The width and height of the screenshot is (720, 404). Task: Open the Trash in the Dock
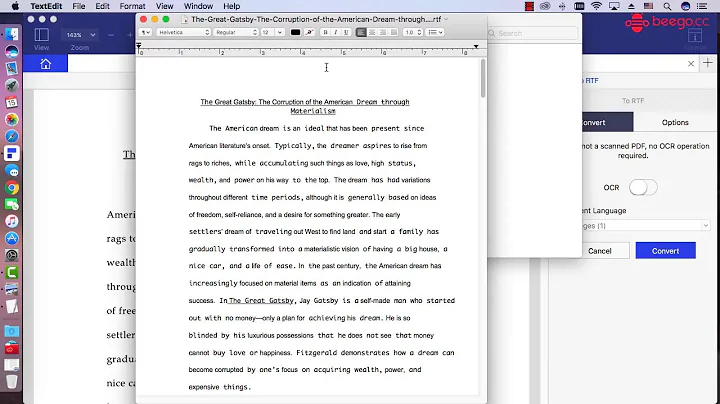click(x=12, y=381)
